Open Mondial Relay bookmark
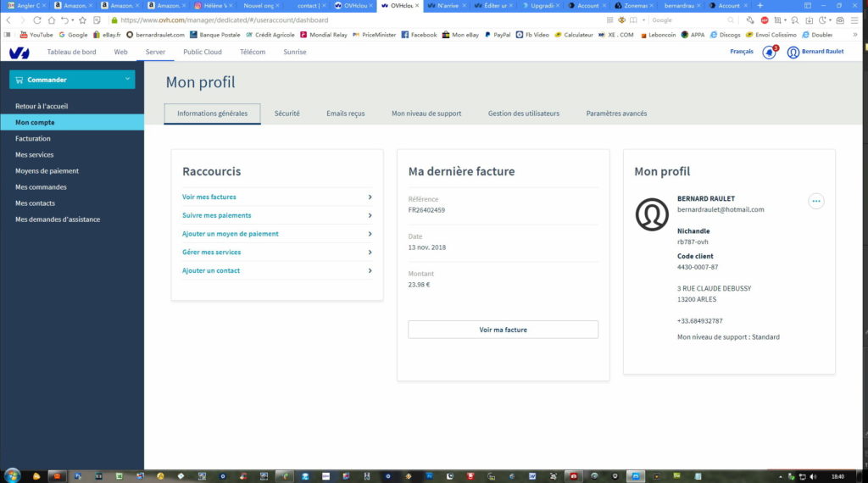Screen dimensions: 868x483 click(323, 34)
